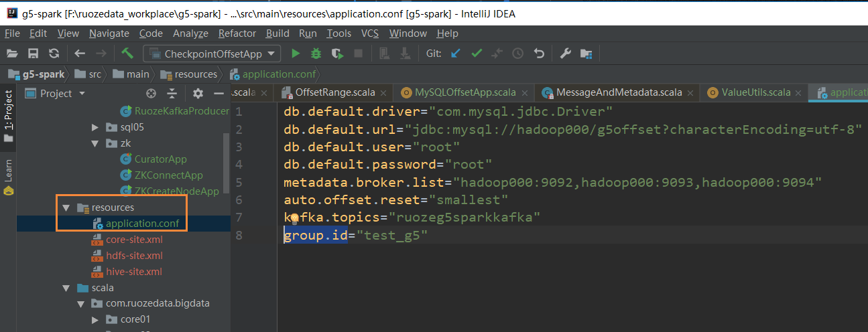Open the Navigate menu
Image resolution: width=868 pixels, height=332 pixels.
tap(109, 33)
